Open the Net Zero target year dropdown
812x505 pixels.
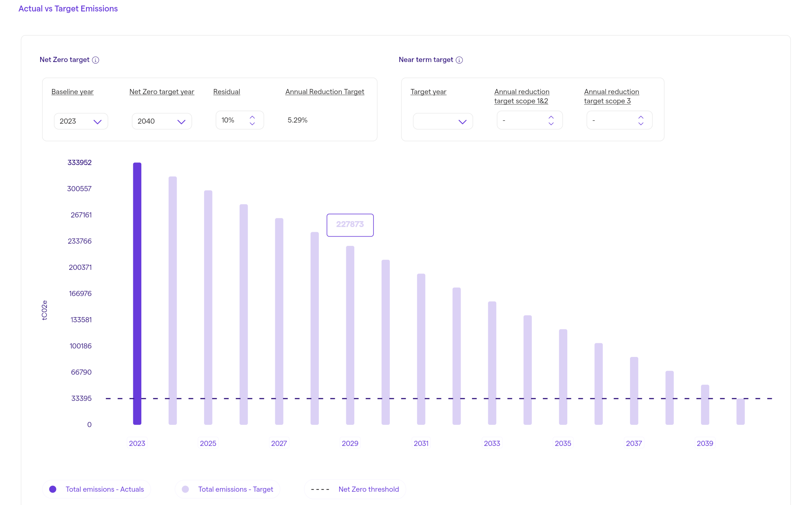coord(162,121)
